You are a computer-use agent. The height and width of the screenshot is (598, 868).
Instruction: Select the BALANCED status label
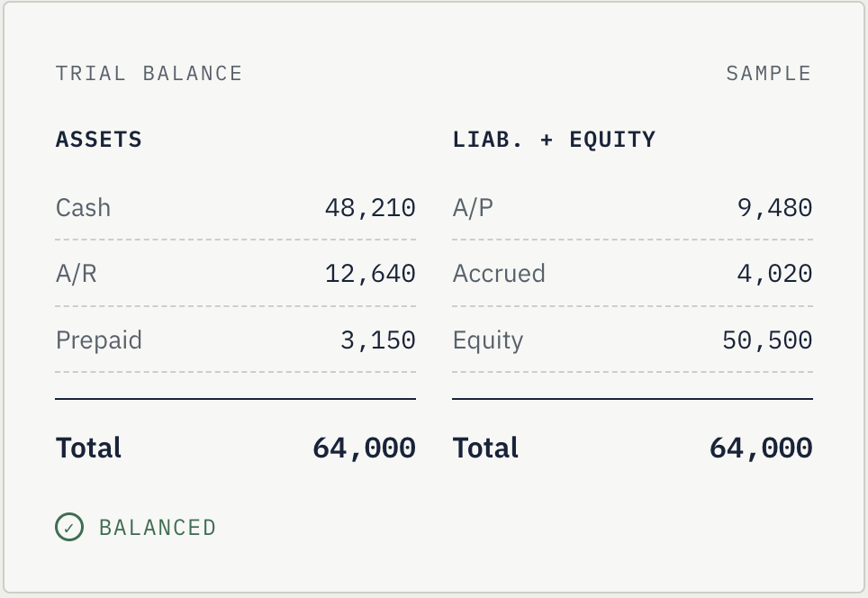(x=158, y=528)
